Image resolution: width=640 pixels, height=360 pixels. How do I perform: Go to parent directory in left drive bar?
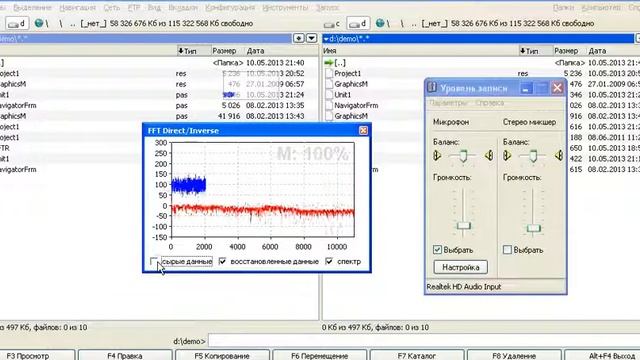click(x=73, y=24)
